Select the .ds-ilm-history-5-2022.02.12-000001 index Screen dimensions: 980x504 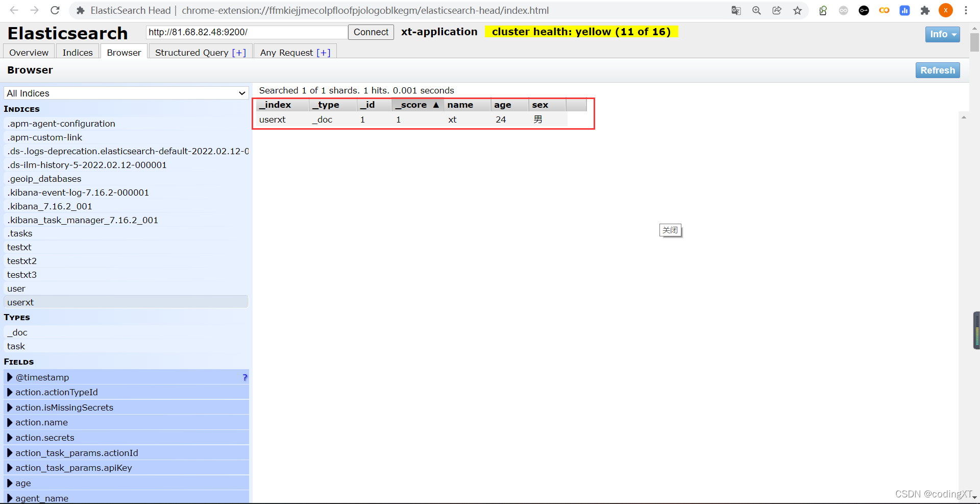click(126, 165)
